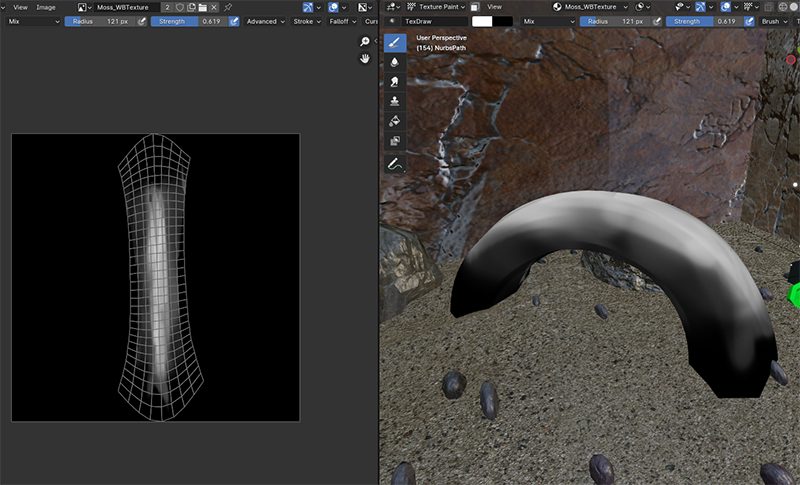
Task: Click the zoom magnifier in image editor
Action: [366, 42]
